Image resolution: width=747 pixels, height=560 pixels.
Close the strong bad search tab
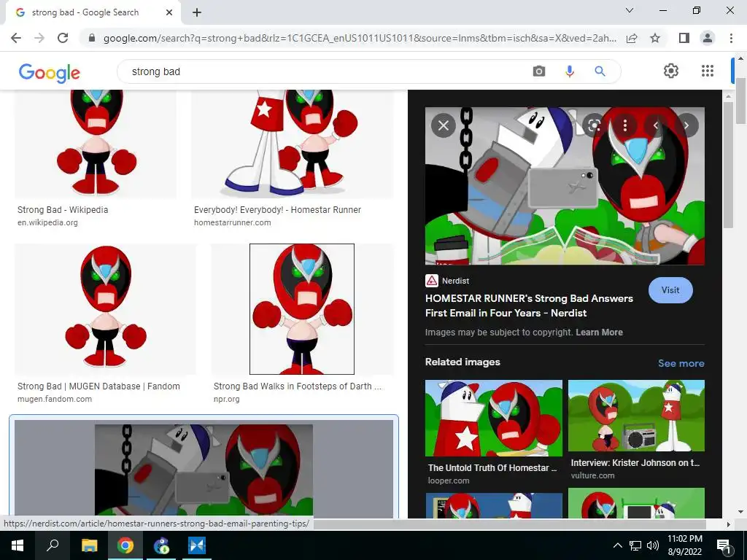pyautogui.click(x=169, y=12)
